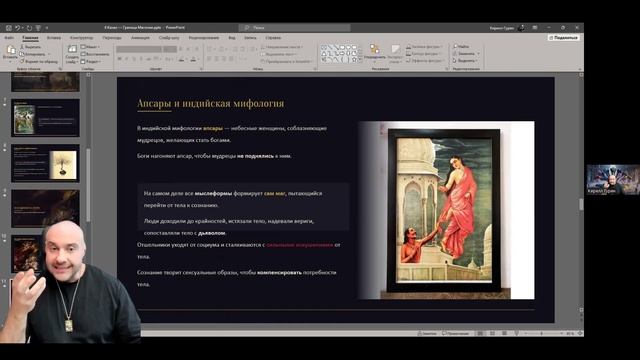Click the Reset (Восстановить) slide command
Image resolution: width=640 pixels, height=360 pixels.
(x=95, y=54)
